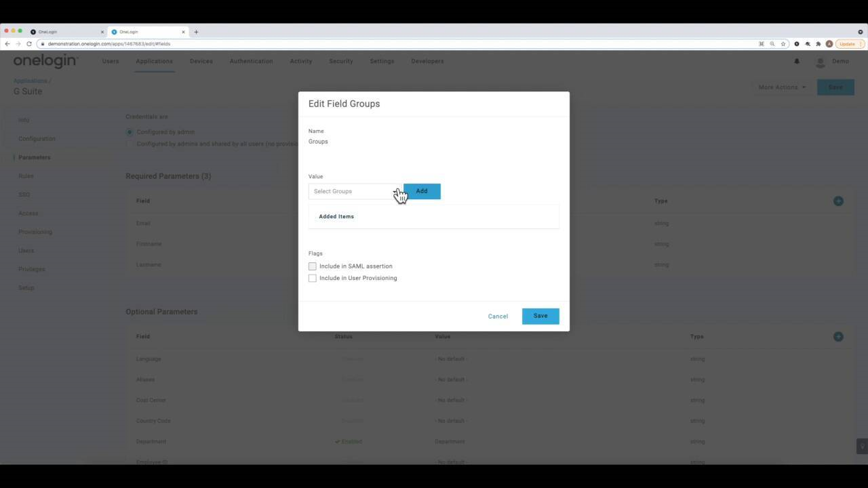The image size is (868, 488).
Task: Click the Add button next to Select Groups
Action: [421, 190]
